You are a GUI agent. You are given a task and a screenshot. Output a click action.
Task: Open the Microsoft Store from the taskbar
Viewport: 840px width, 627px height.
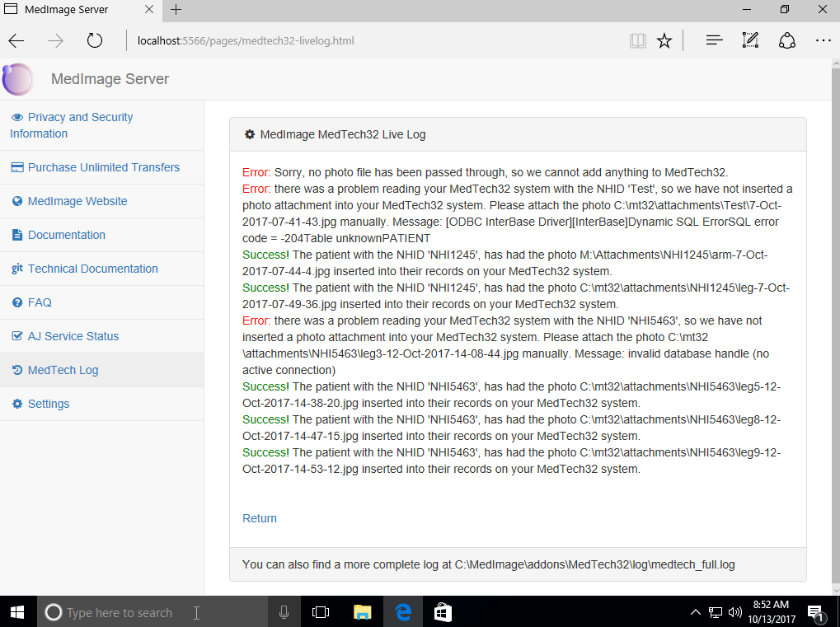(443, 612)
